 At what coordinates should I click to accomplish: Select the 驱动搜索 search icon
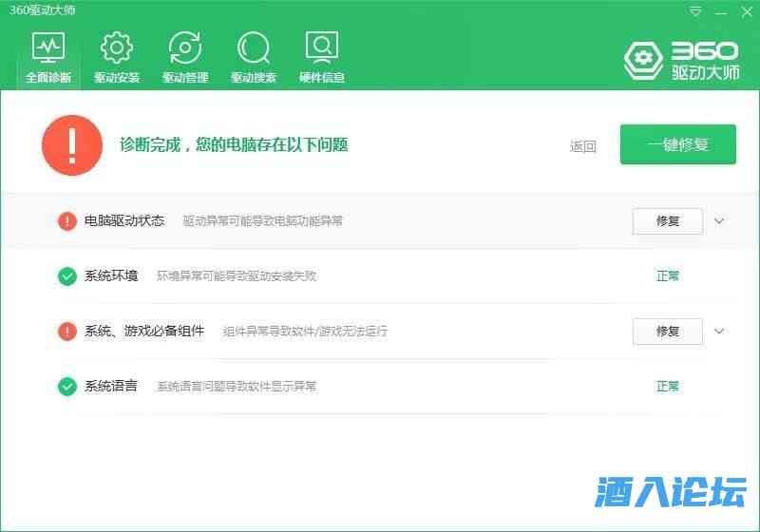(254, 57)
